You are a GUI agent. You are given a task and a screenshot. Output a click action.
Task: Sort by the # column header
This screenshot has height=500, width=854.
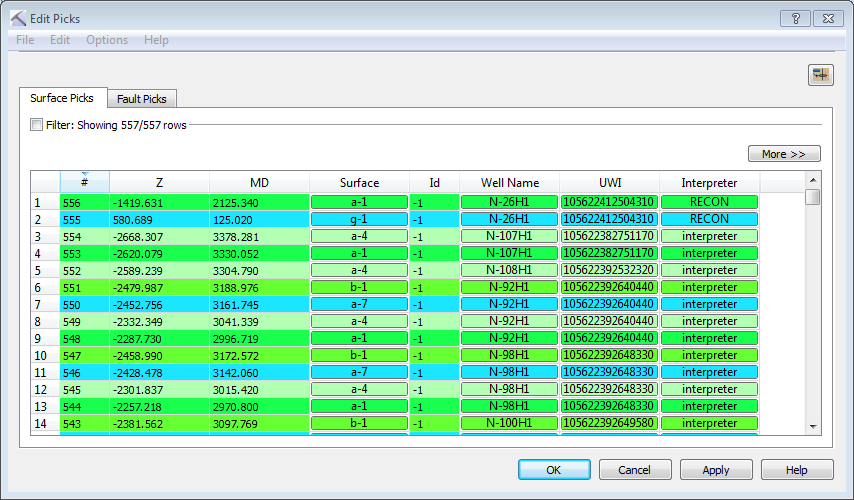(84, 183)
